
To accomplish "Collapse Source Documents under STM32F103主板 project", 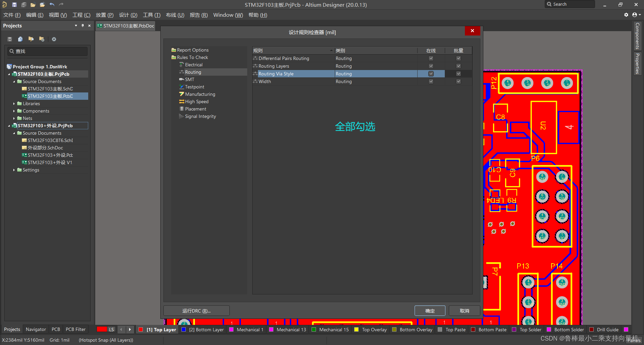I will pyautogui.click(x=14, y=82).
